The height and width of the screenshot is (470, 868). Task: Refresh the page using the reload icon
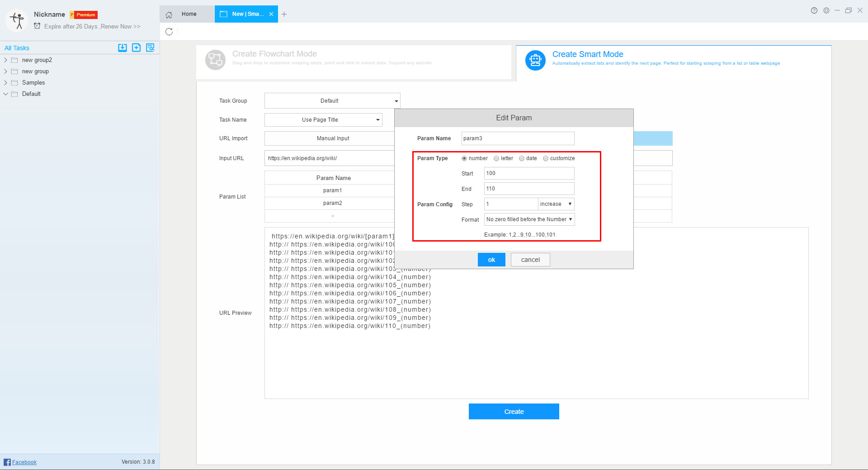tap(170, 32)
